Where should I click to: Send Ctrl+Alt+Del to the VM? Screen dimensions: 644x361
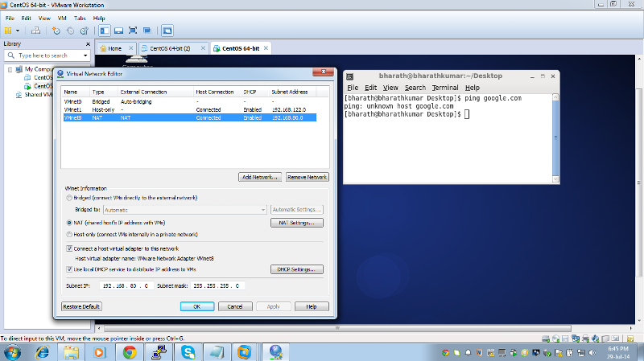35,31
